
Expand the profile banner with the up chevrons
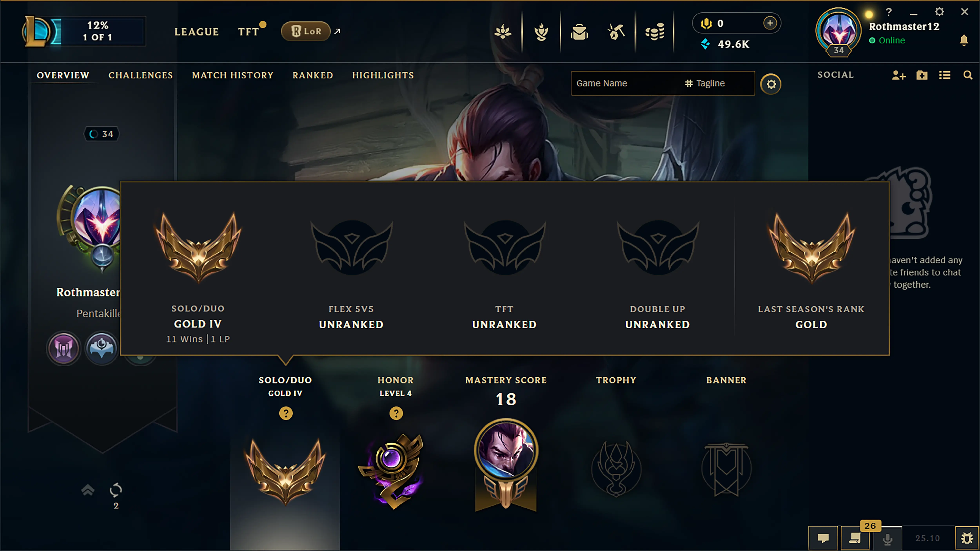(88, 490)
